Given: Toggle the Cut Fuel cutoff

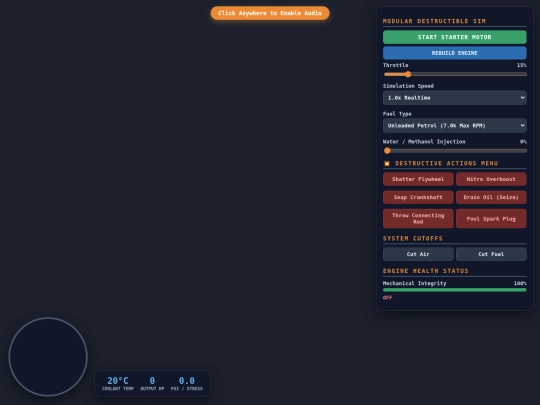Looking at the screenshot, I should 491,254.
